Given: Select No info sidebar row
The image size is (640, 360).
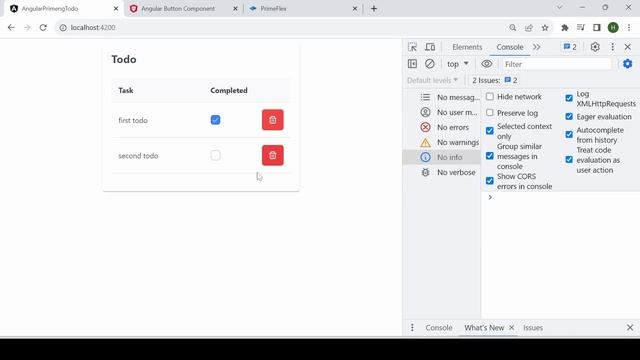Looking at the screenshot, I should [441, 157].
